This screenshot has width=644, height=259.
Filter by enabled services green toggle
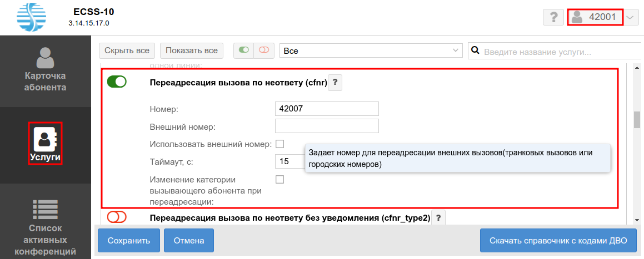click(243, 50)
